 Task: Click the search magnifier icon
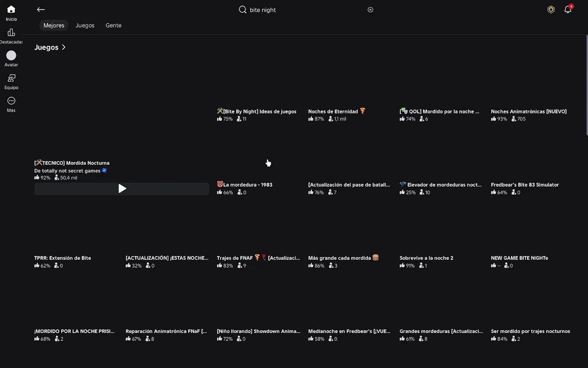coord(242,9)
